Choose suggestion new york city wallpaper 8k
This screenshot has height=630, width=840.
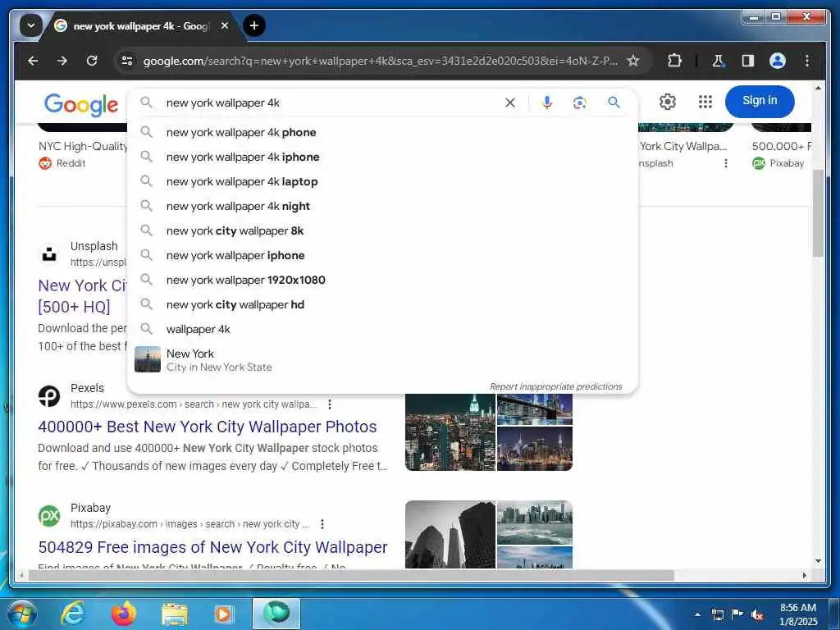click(x=382, y=231)
